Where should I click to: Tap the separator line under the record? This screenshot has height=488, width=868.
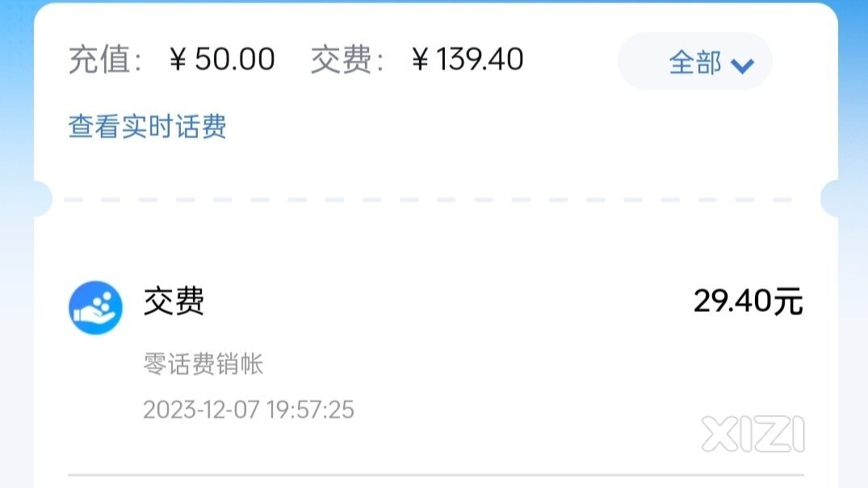pyautogui.click(x=436, y=475)
